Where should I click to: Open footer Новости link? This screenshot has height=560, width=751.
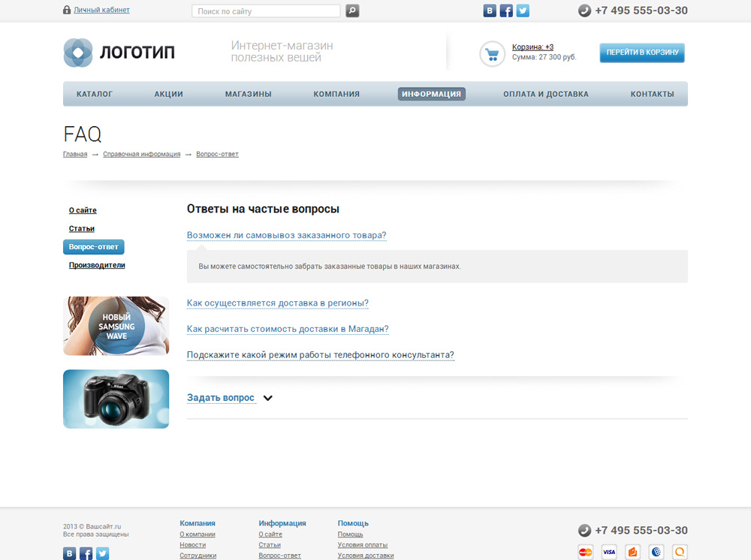[x=192, y=545]
